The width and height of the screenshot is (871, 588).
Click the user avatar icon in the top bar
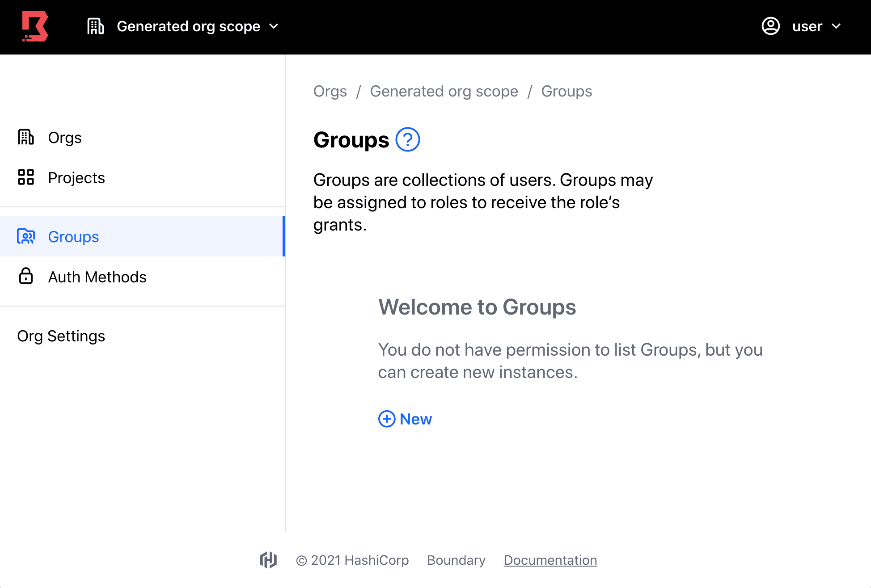click(x=770, y=26)
